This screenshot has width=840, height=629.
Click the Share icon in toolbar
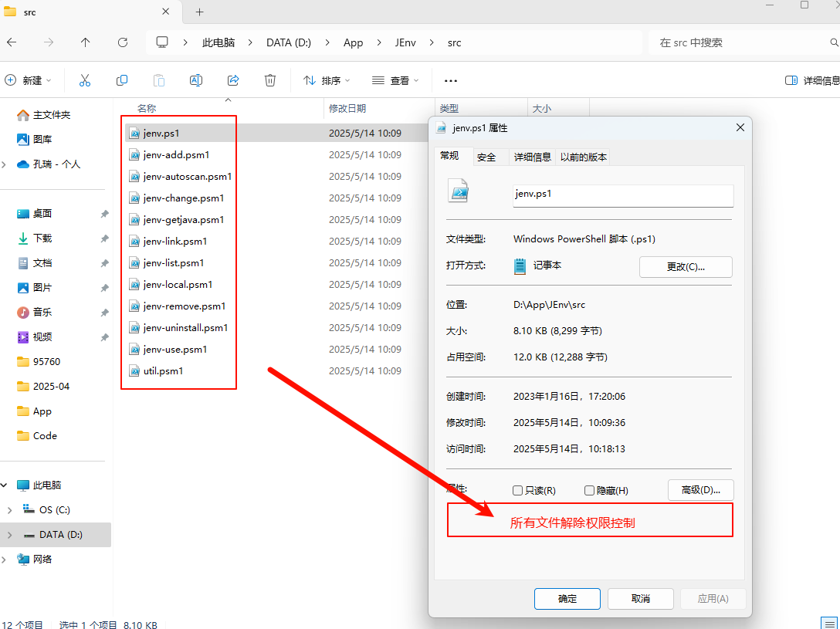click(x=233, y=80)
